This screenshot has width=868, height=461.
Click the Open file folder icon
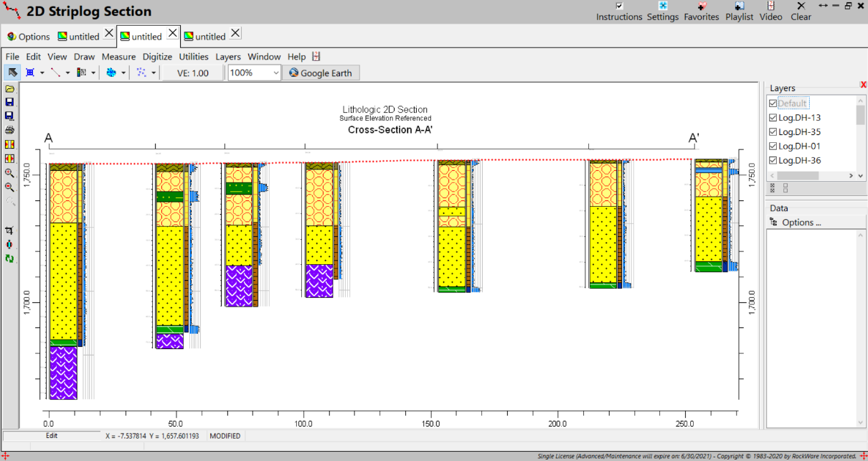[10, 88]
